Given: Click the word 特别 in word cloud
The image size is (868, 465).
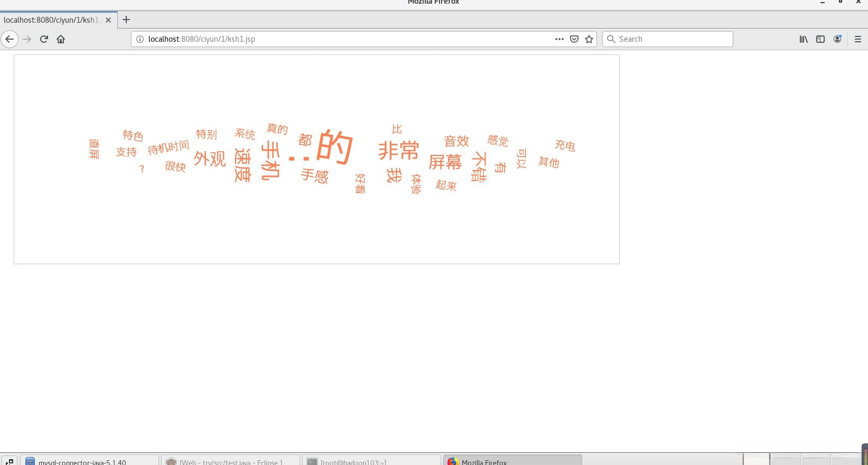Looking at the screenshot, I should 207,134.
